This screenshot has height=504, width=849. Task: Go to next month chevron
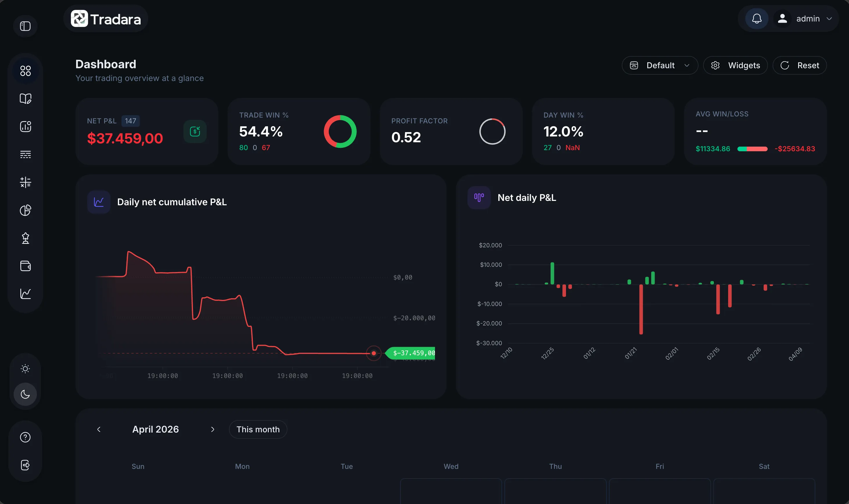pos(213,429)
